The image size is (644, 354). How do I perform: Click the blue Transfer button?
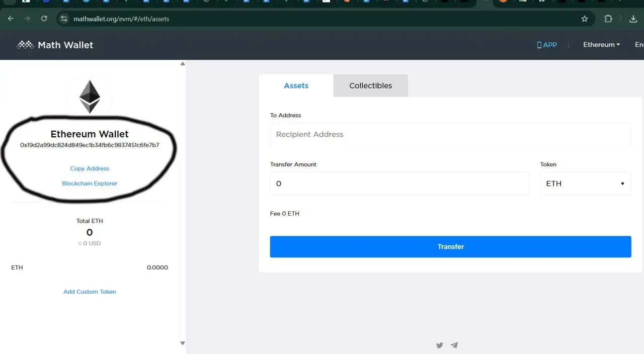450,247
